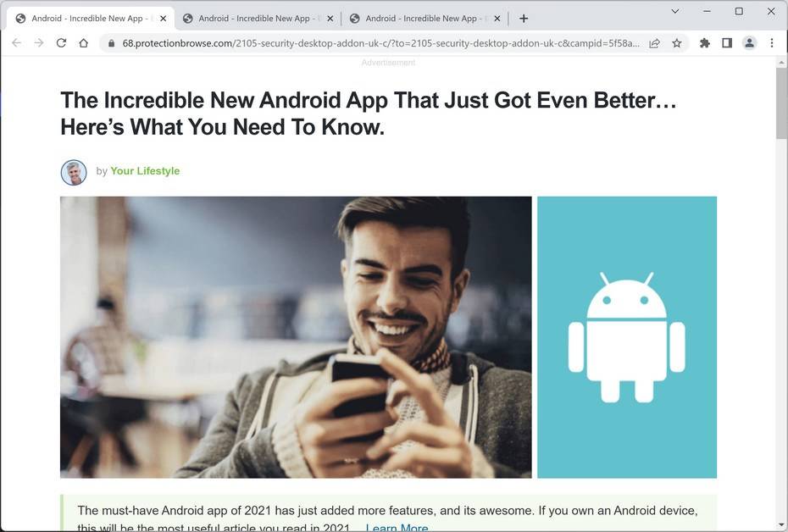Viewport: 788px width, 532px height.
Task: Click the address bar URL field
Action: (x=380, y=43)
